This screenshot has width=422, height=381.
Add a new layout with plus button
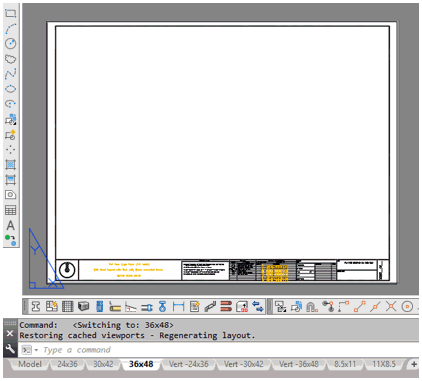414,364
